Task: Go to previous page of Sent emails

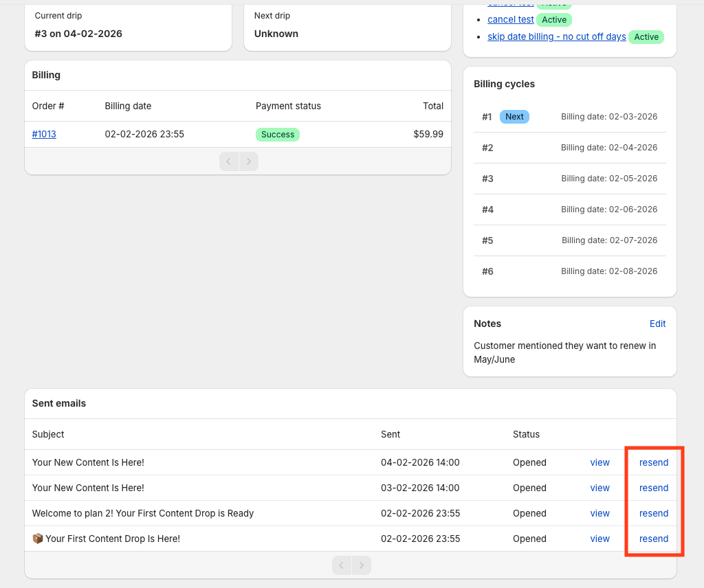Action: tap(342, 565)
